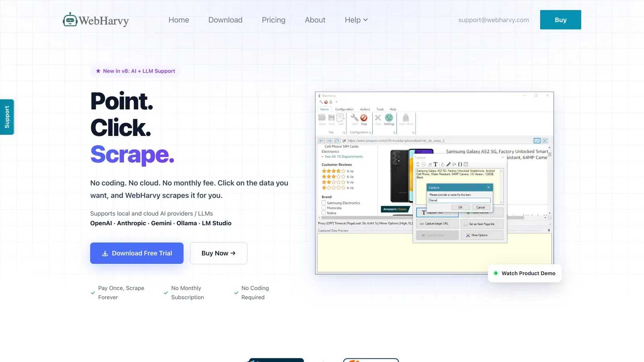Click the Buy Now arrow button

click(x=219, y=253)
